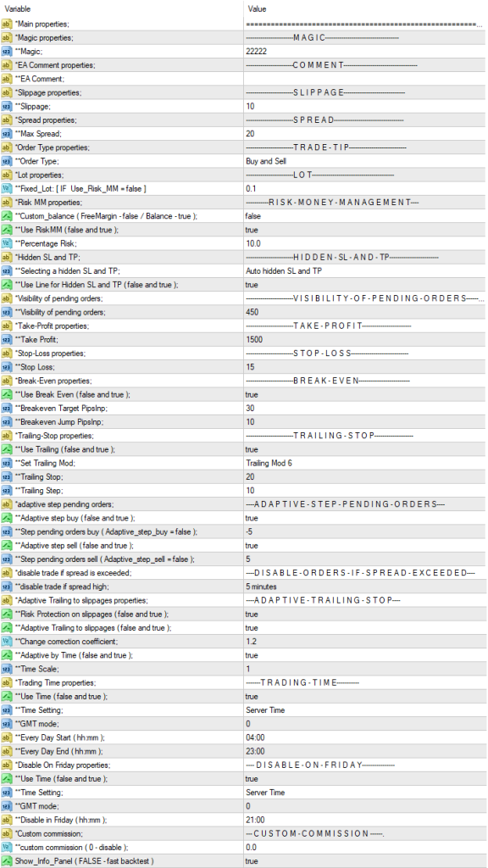
Task: Select the double-type icon beside Fixed_Lot
Action: click(x=7, y=189)
